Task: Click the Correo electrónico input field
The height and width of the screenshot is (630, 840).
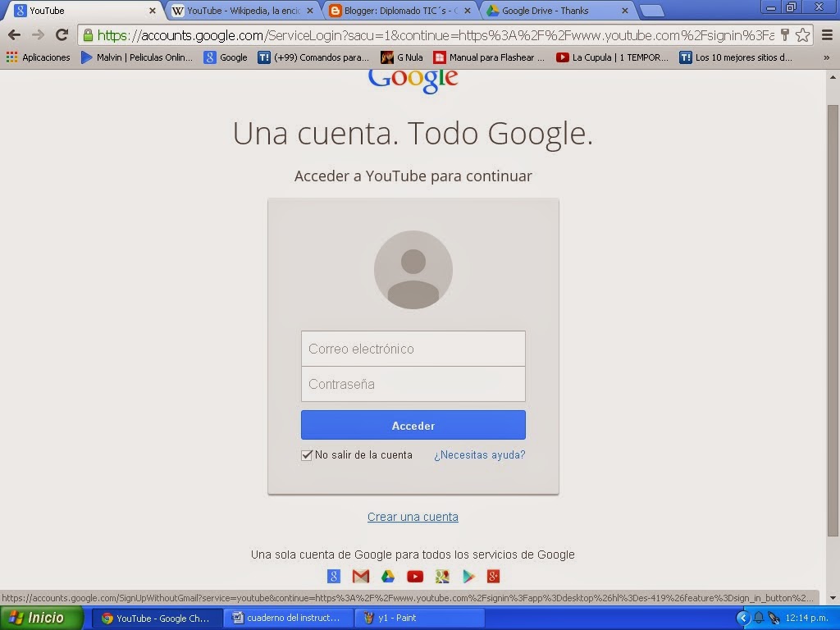Action: coord(413,349)
